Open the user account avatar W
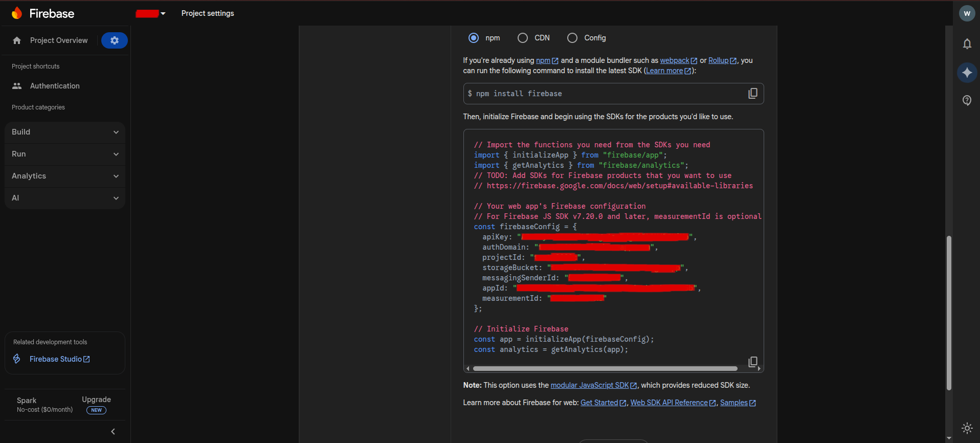This screenshot has width=980, height=443. click(x=967, y=13)
